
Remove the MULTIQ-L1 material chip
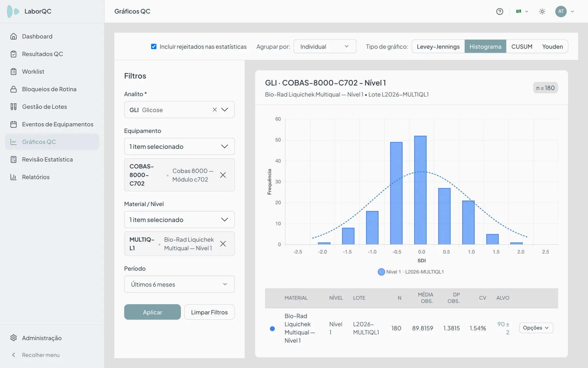[223, 244]
